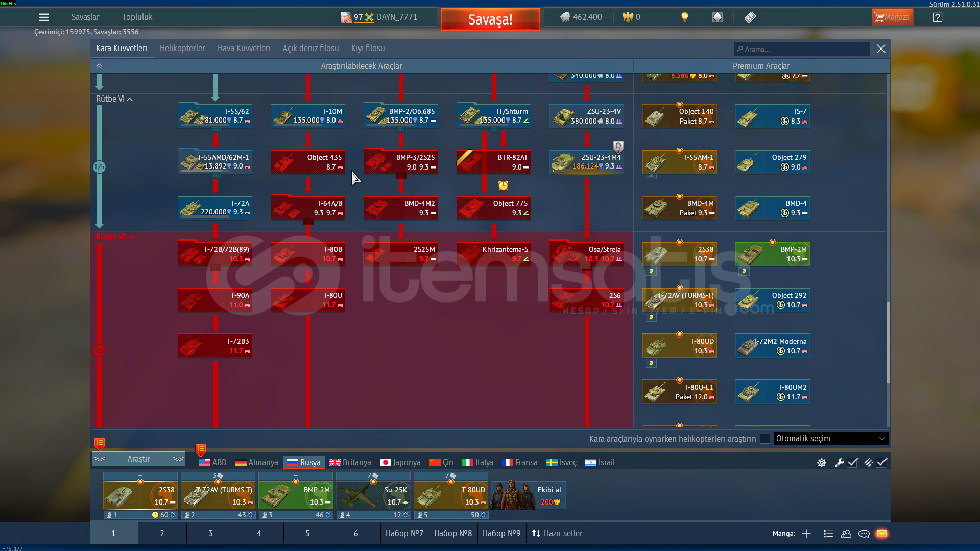
Task: Open the Otomatik seçim dropdown
Action: (x=830, y=439)
